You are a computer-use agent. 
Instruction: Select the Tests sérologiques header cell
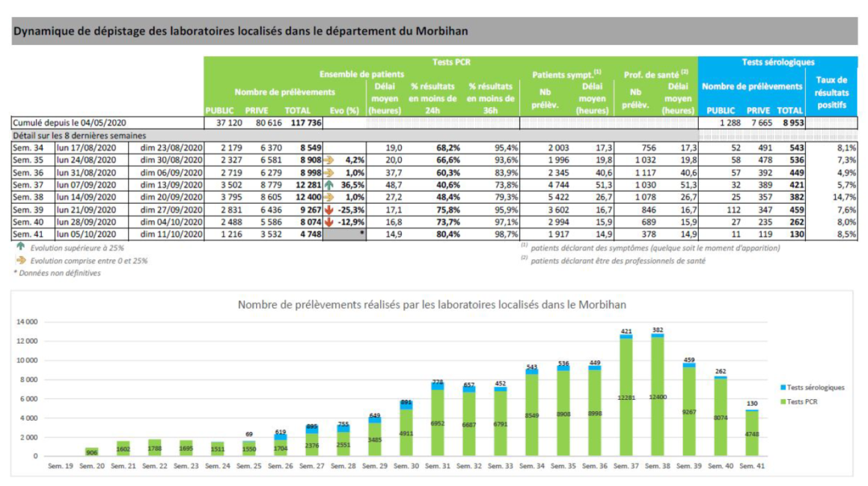[777, 62]
